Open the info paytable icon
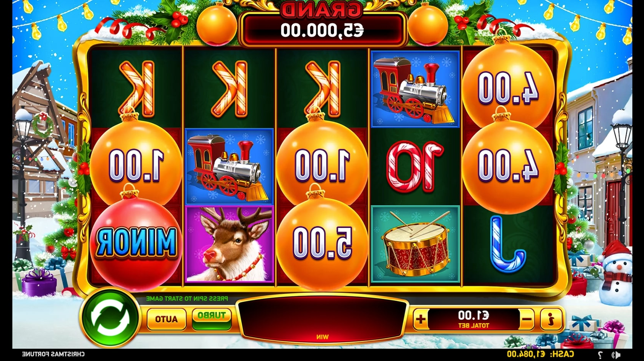Screen dimensions: 644x361 (x=551, y=319)
